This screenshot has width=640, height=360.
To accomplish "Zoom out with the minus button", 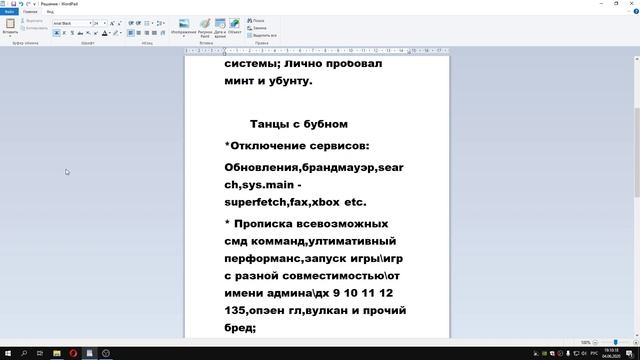I will click(595, 342).
